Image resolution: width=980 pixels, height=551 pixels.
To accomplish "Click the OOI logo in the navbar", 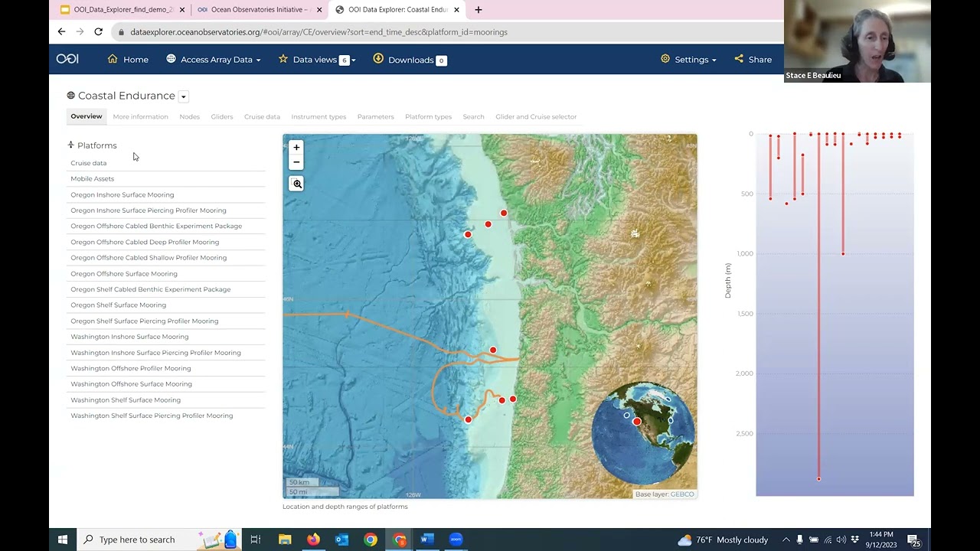I will [x=67, y=59].
